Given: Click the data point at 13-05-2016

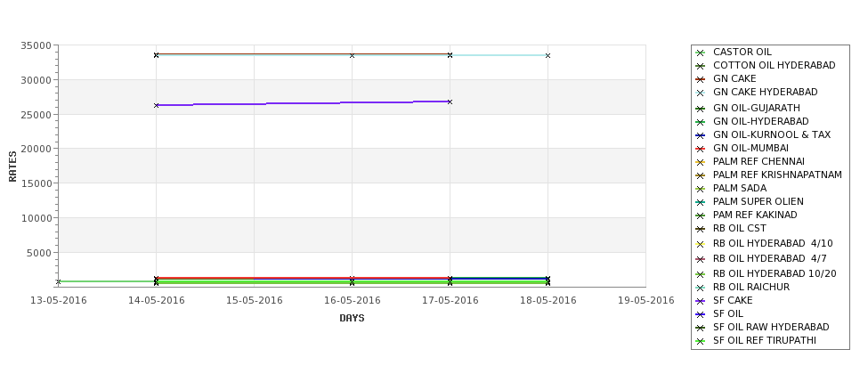Looking at the screenshot, I should (59, 281).
